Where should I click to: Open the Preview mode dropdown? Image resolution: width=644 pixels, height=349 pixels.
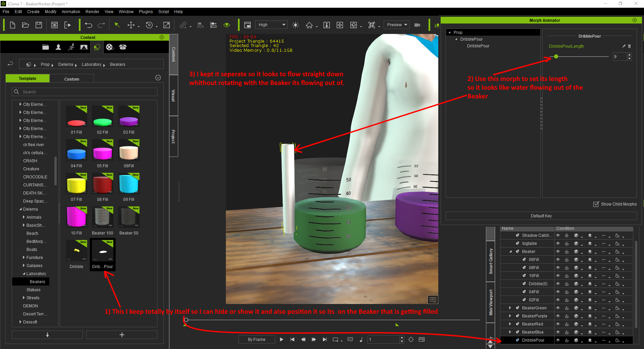[397, 25]
